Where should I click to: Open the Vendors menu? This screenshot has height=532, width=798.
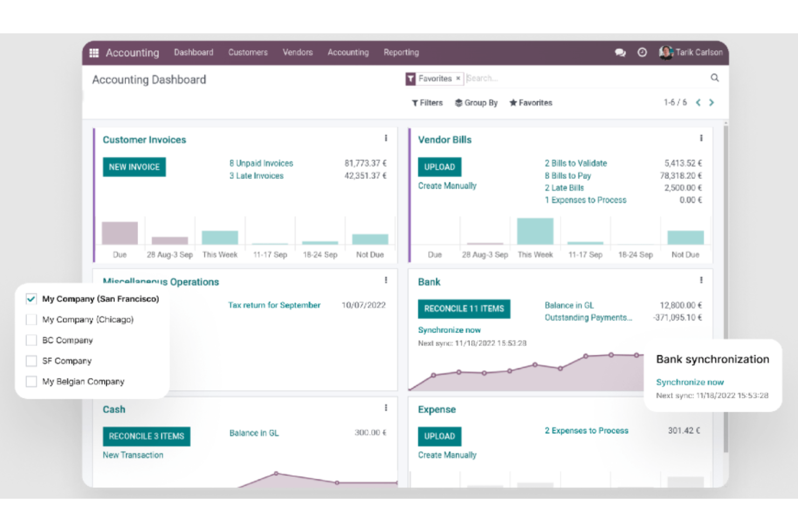click(297, 52)
